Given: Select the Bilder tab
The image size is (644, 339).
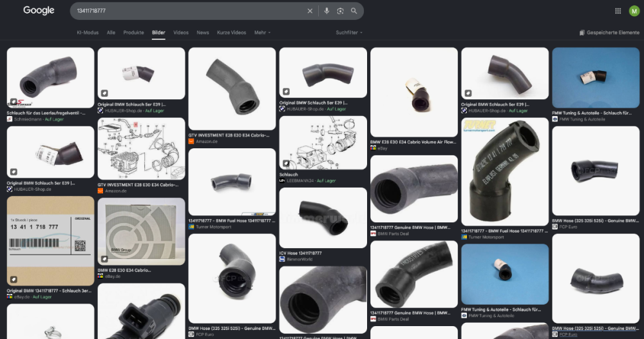Looking at the screenshot, I should coord(158,32).
